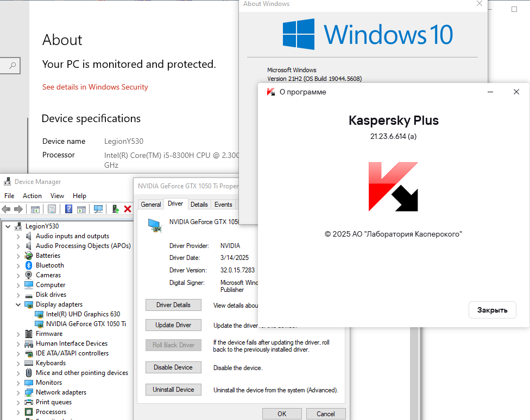Viewport: 530px width, 420px height.
Task: Click the red X Uninstall device icon
Action: point(128,209)
